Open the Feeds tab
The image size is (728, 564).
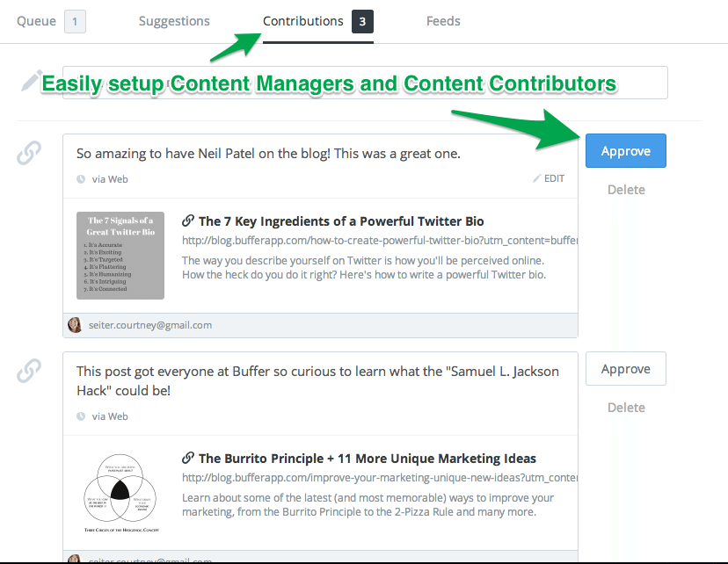(443, 21)
